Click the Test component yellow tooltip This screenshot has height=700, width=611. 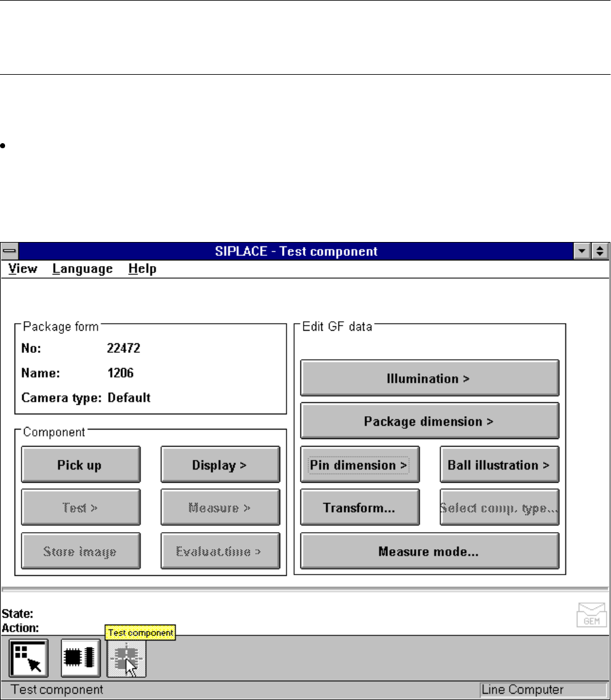coord(140,632)
